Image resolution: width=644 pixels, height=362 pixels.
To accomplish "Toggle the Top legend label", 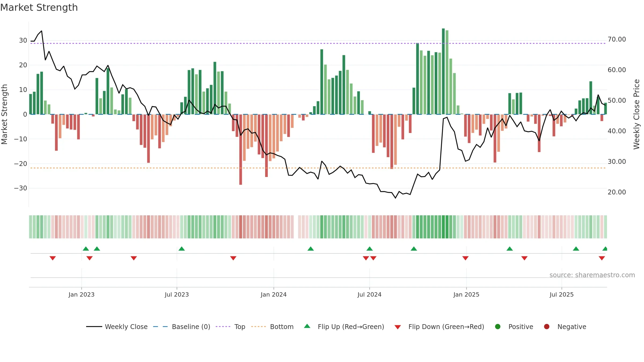I will [240, 327].
